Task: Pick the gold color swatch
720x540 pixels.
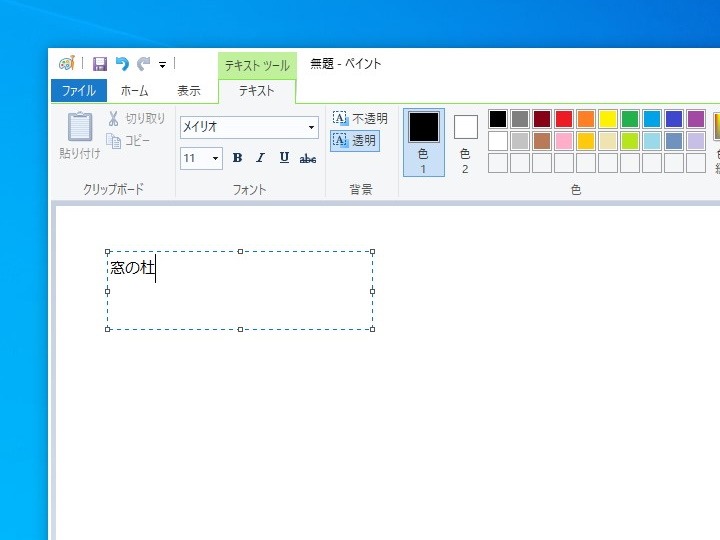Action: coord(586,141)
